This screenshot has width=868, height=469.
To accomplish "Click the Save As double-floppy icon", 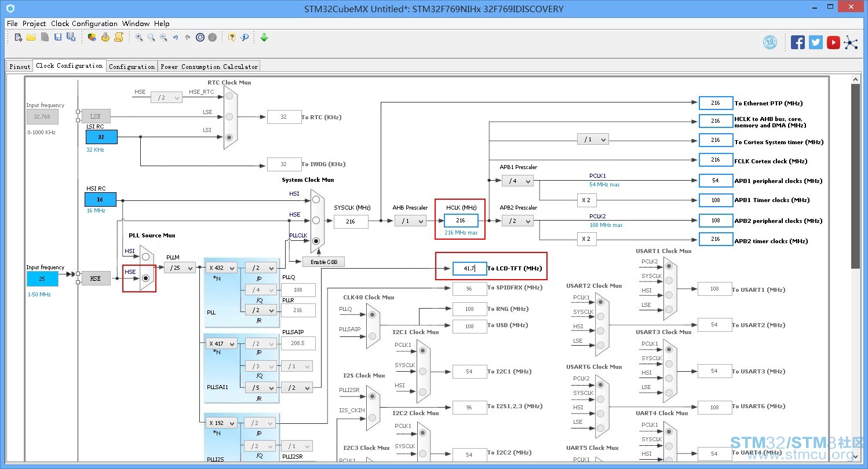I will [x=71, y=38].
